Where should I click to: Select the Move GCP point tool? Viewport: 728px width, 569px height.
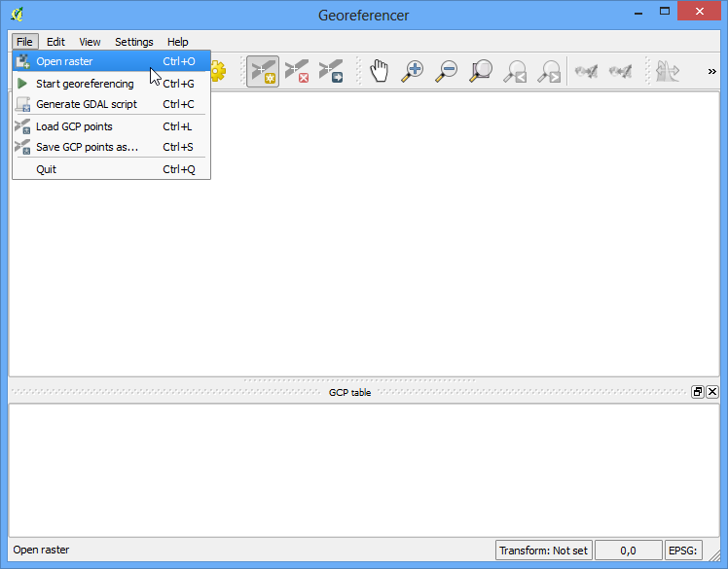coord(331,71)
